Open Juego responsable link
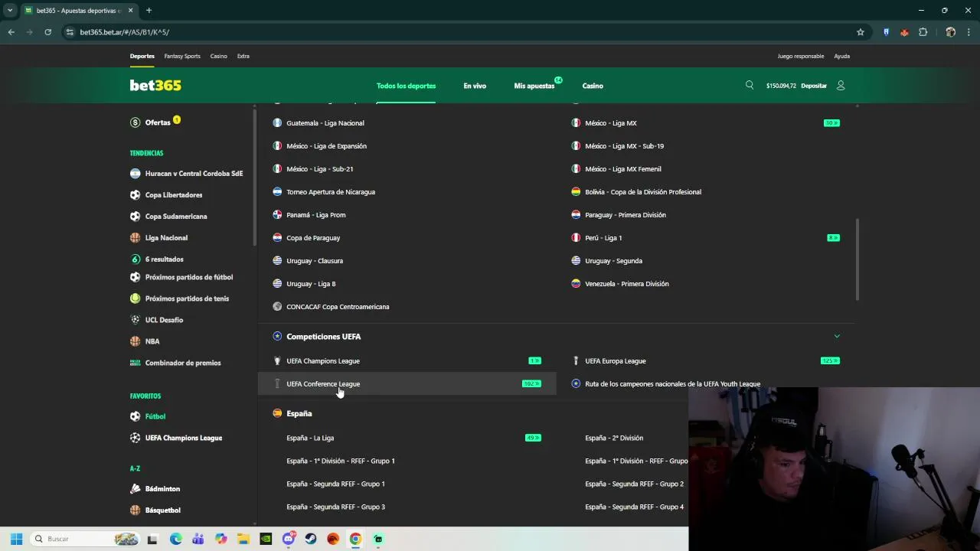This screenshot has height=551, width=980. tap(801, 56)
